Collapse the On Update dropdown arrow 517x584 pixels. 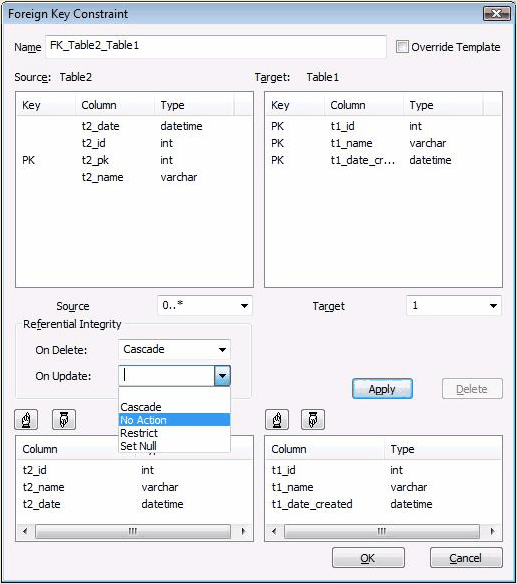pyautogui.click(x=222, y=375)
